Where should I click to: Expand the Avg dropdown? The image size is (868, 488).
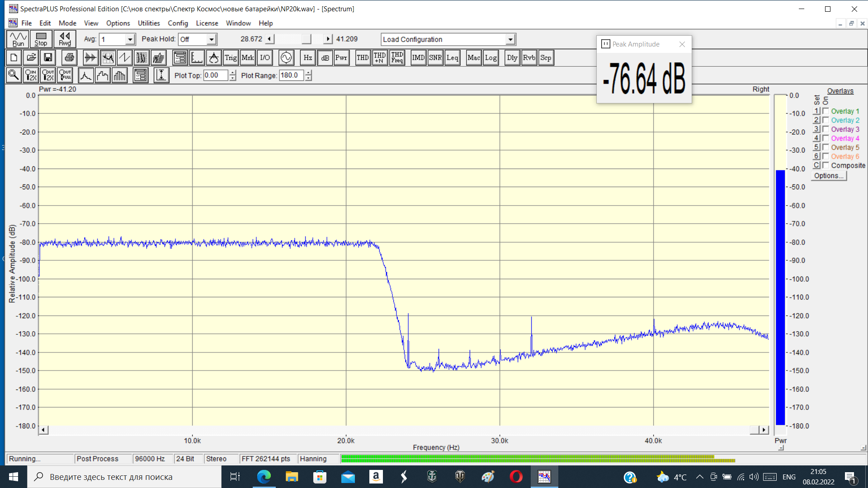pos(130,39)
